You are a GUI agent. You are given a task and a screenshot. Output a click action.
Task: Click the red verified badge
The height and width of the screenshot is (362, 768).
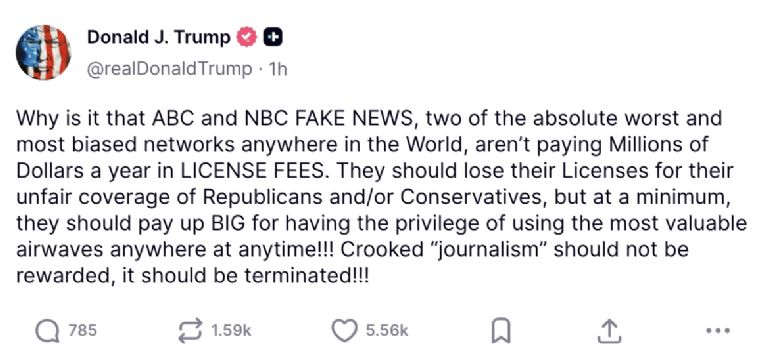click(x=247, y=37)
